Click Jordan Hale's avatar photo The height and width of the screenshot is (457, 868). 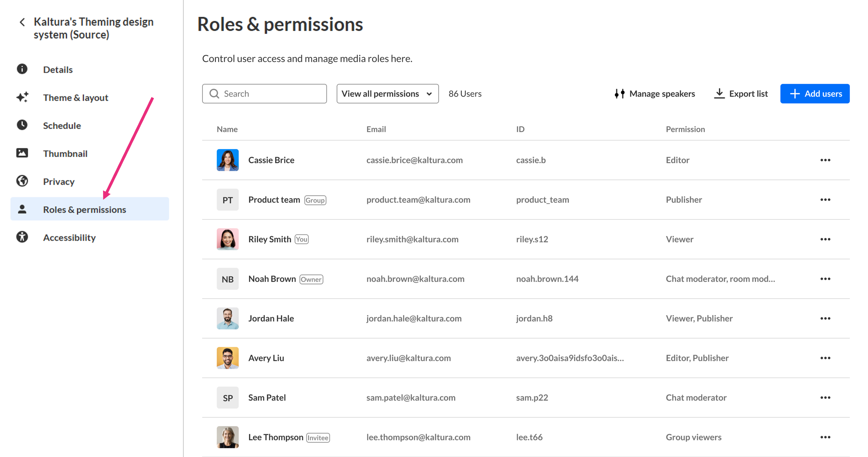tap(227, 318)
